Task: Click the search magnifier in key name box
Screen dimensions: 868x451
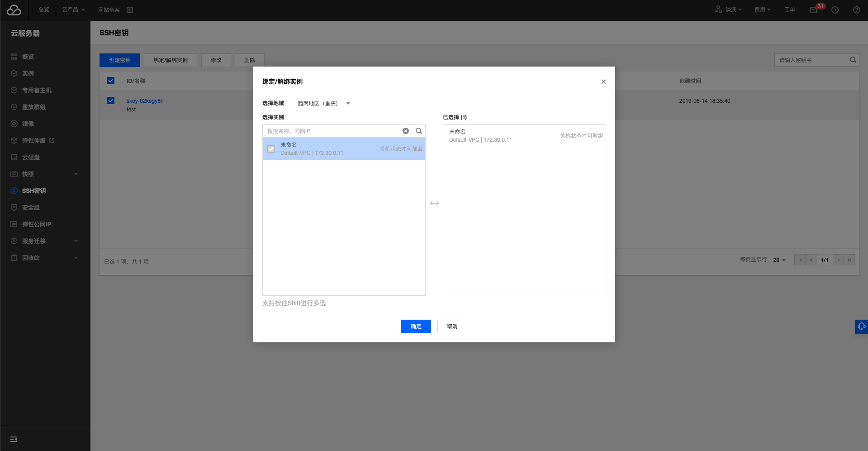Action: click(x=853, y=60)
